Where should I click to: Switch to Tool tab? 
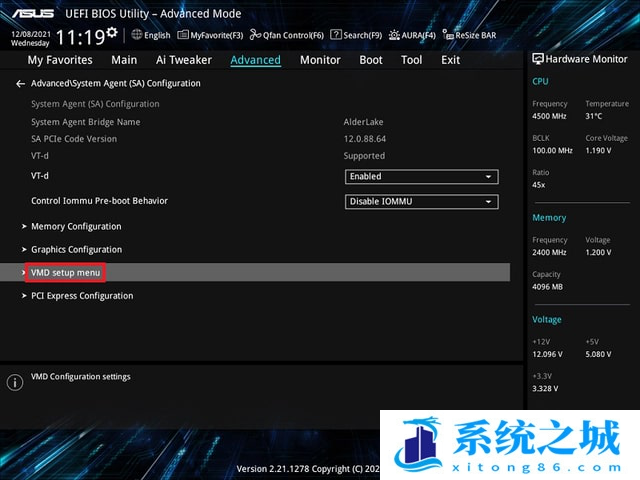coord(411,60)
